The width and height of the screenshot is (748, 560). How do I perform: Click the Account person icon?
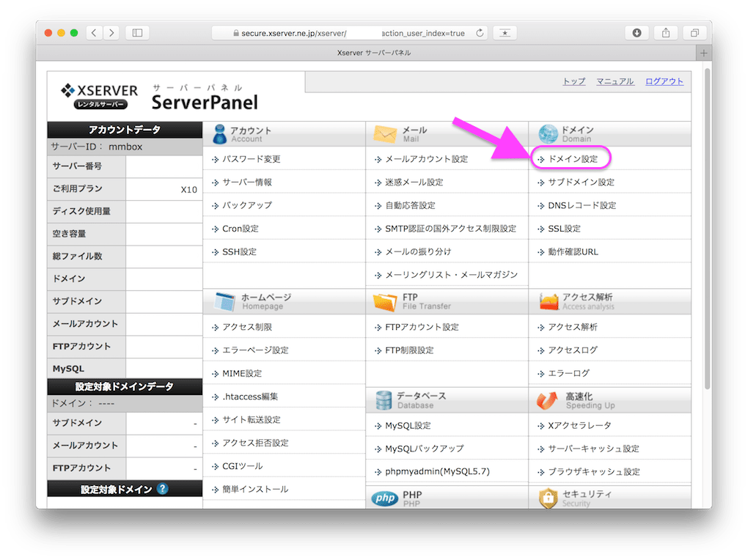pos(219,134)
